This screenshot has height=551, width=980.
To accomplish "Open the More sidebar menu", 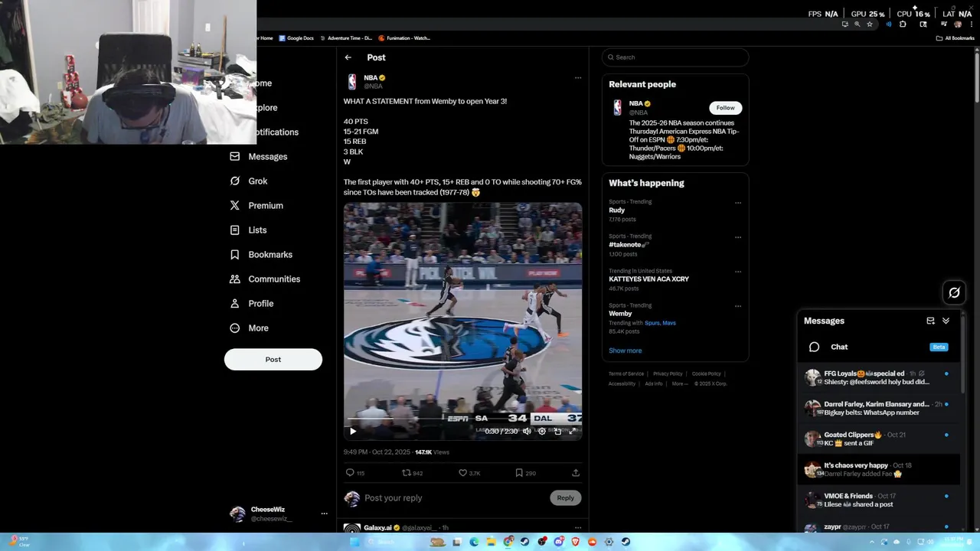I will click(249, 328).
